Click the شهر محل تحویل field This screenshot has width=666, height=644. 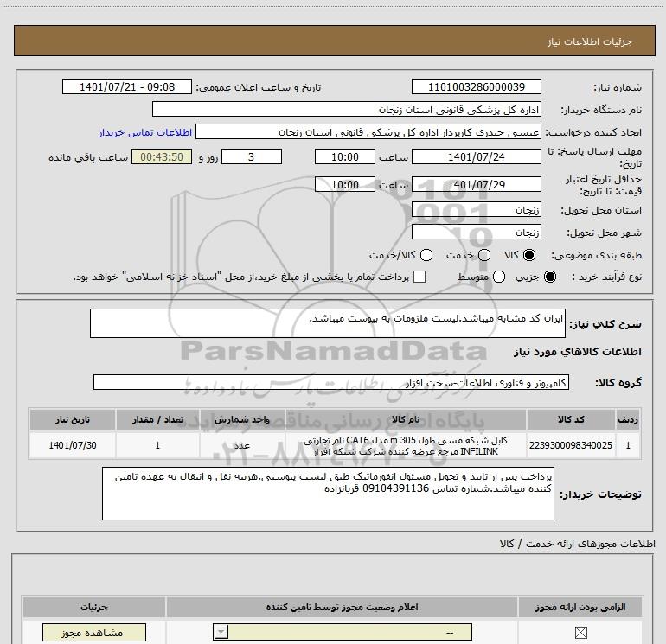pyautogui.click(x=476, y=232)
